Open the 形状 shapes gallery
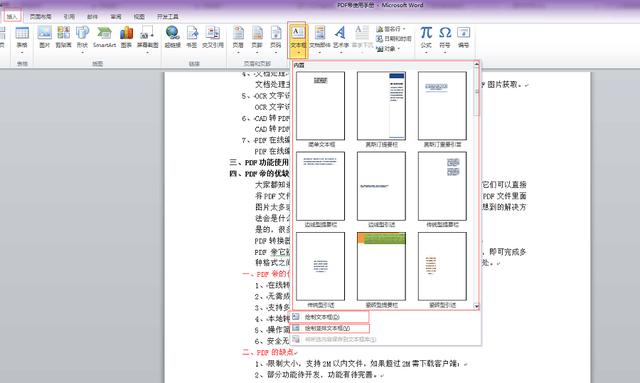640x383 pixels. [x=82, y=39]
